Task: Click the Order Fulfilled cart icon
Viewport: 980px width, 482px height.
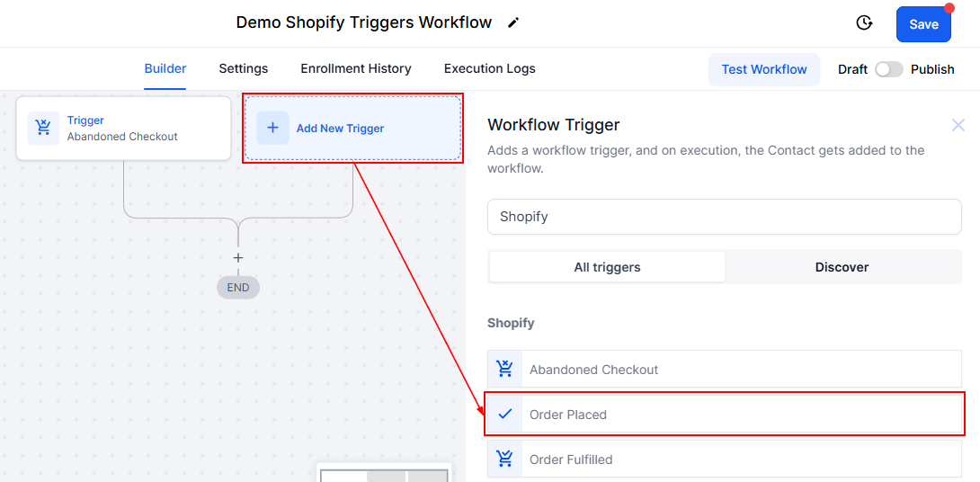Action: click(505, 459)
